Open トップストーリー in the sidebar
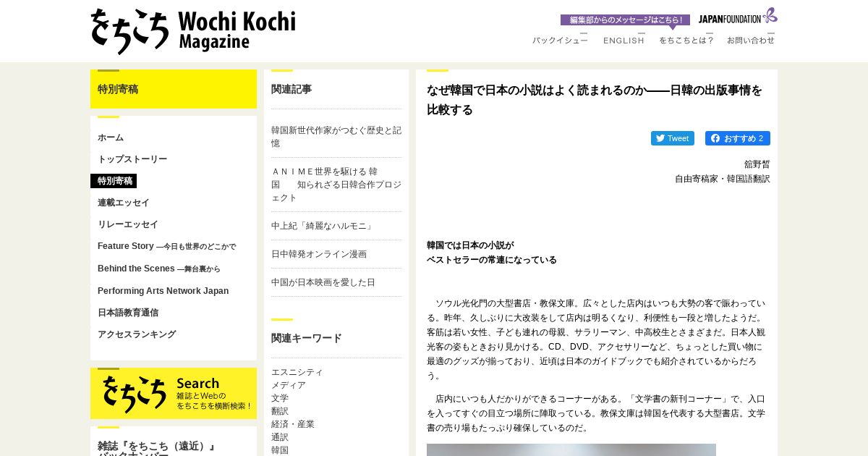The height and width of the screenshot is (456, 868). click(x=132, y=159)
